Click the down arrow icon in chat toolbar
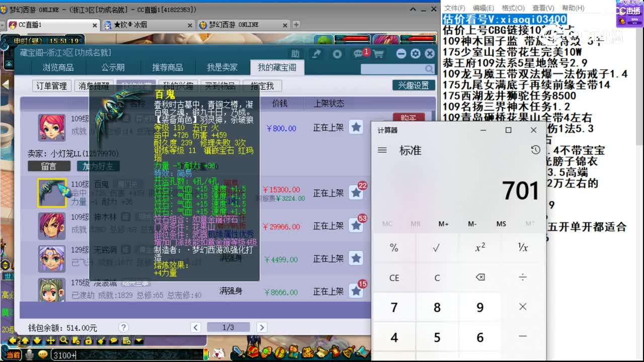The height and width of the screenshot is (362, 644). pyautogui.click(x=37, y=341)
